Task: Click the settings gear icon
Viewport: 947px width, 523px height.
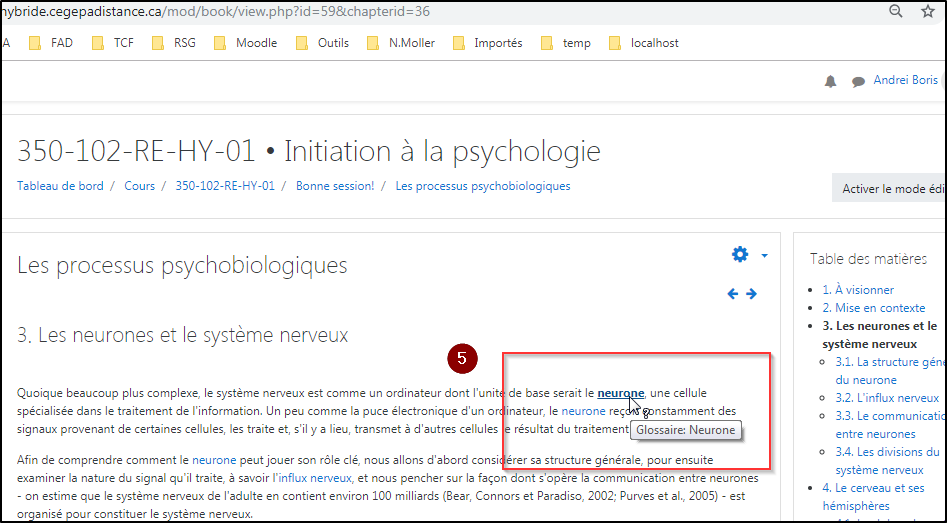Action: coord(740,255)
